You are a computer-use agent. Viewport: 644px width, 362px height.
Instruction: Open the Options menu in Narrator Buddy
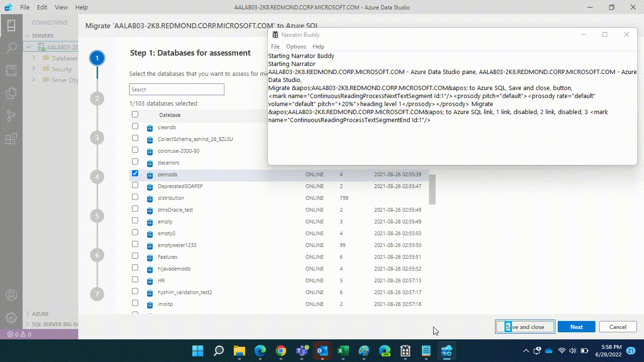coord(296,46)
